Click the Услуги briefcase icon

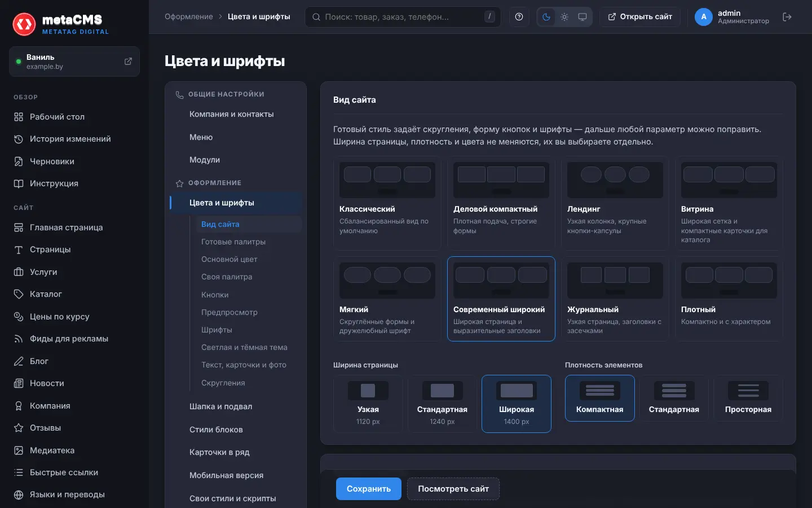(x=19, y=272)
